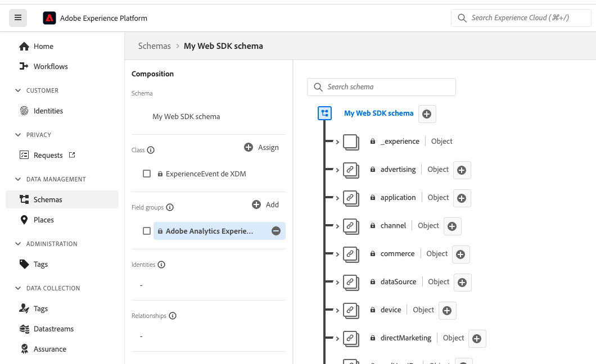Image resolution: width=596 pixels, height=364 pixels.
Task: Collapse the Data Management sidebar section
Action: pyautogui.click(x=17, y=179)
